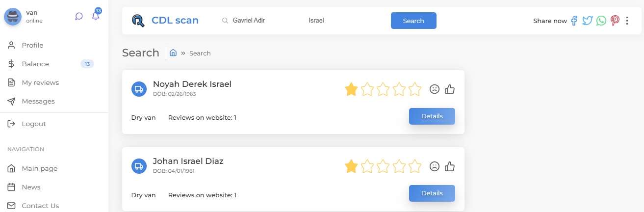Open the Profile menu item
The image size is (644, 212).
click(x=32, y=45)
